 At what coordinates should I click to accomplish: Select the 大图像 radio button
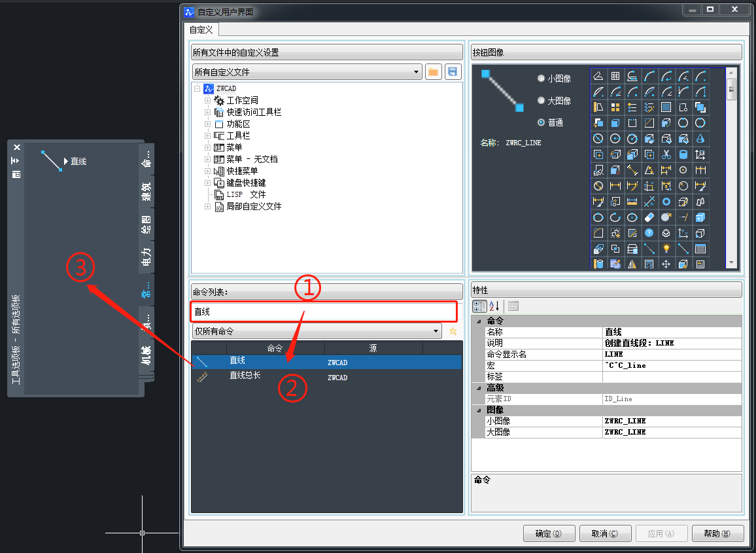click(x=541, y=101)
